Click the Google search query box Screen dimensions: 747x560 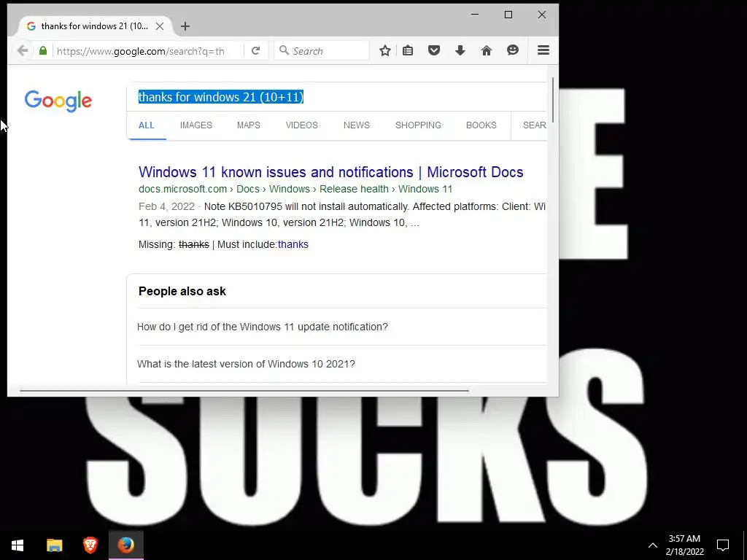point(336,97)
